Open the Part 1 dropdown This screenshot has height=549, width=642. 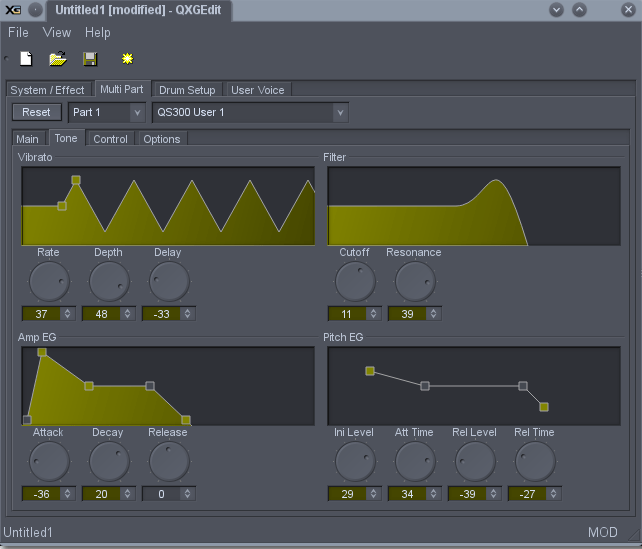pos(106,112)
